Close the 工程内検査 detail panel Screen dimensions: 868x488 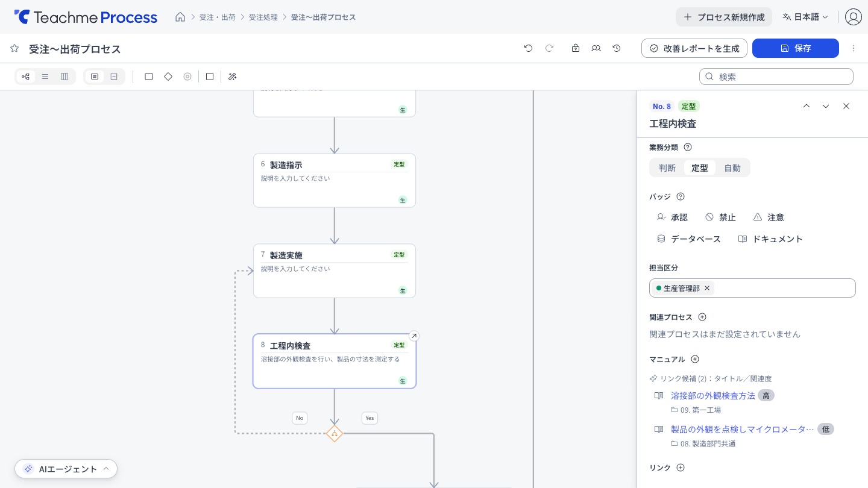pos(846,106)
